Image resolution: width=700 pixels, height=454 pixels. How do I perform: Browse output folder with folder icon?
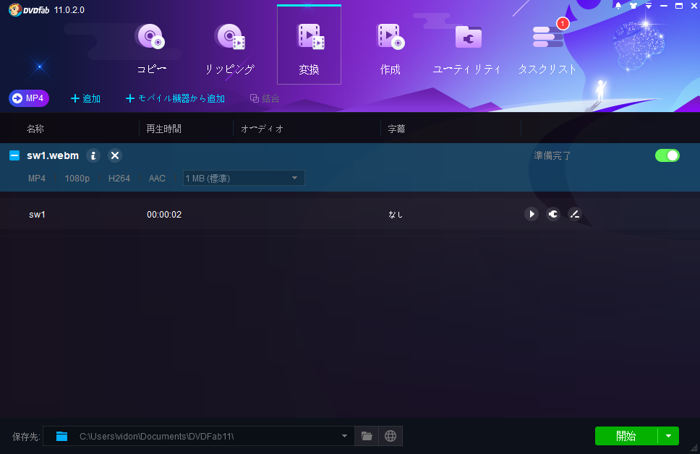coord(367,436)
